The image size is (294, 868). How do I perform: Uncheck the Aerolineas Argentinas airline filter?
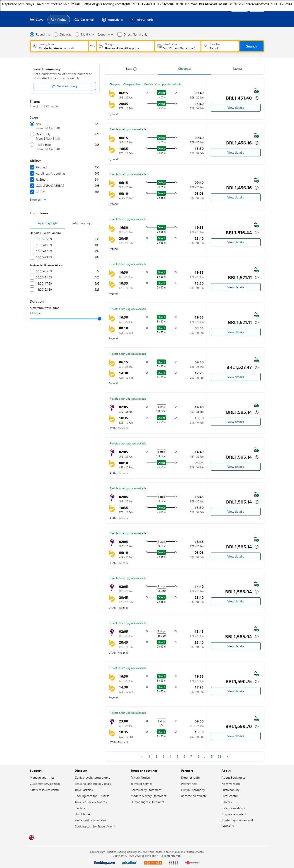click(x=32, y=173)
